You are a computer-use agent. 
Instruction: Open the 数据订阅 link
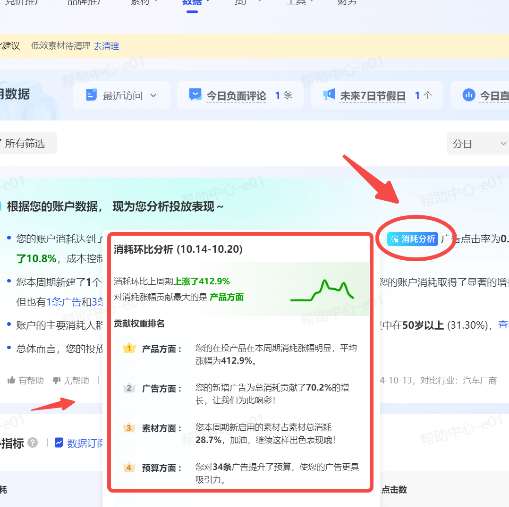coord(85,443)
